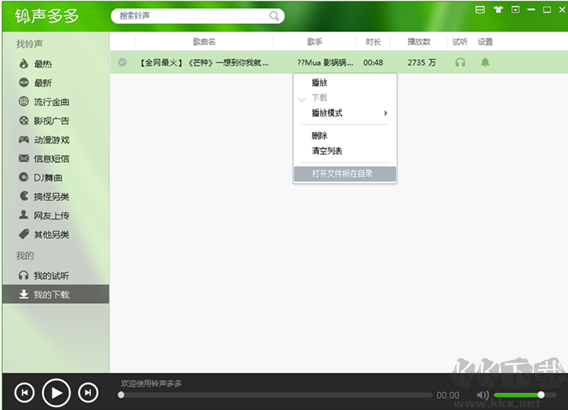568x410 pixels.
Task: Skip to next track button
Action: (88, 393)
